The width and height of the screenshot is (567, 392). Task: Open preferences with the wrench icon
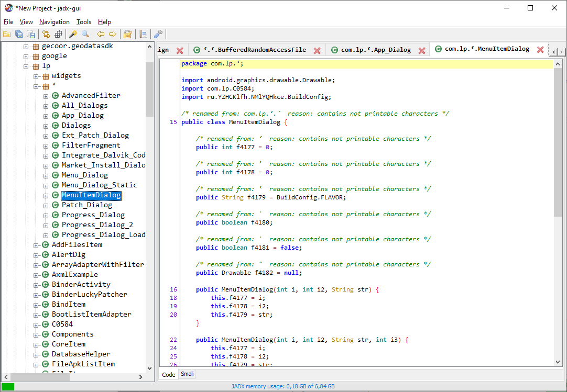(158, 34)
